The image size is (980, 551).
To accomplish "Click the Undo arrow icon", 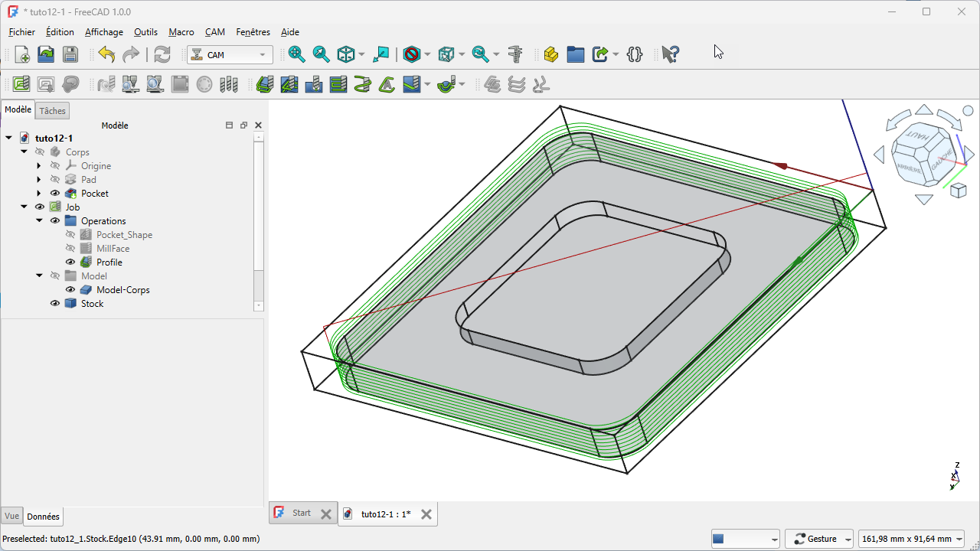I will 106,54.
